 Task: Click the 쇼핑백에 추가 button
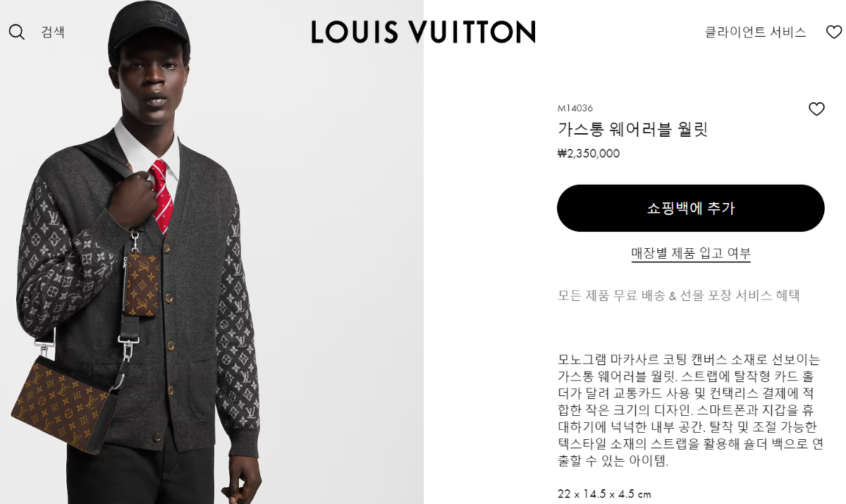(x=690, y=208)
